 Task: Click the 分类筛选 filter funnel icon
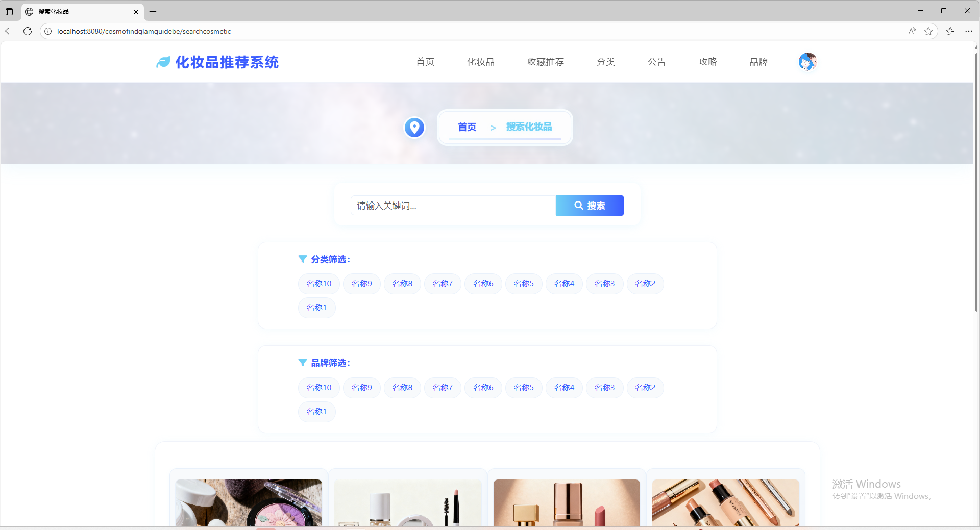[303, 259]
